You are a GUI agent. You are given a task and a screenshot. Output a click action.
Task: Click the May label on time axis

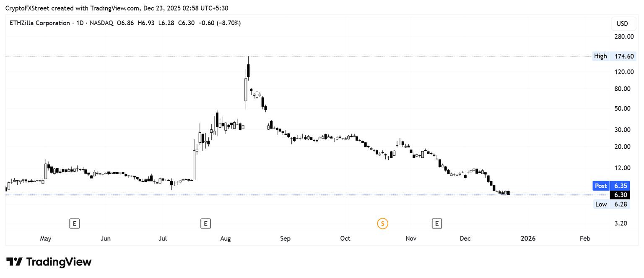[46, 239]
